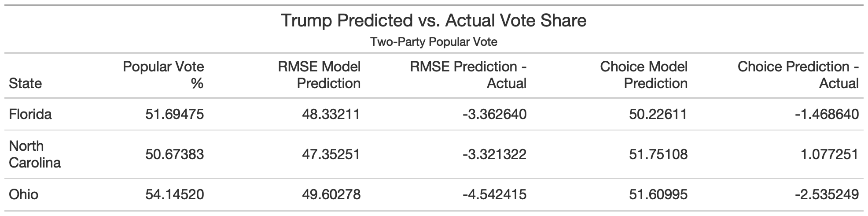Select the Two-Party Popular Vote subtitle
868x216 pixels.
pos(434,42)
